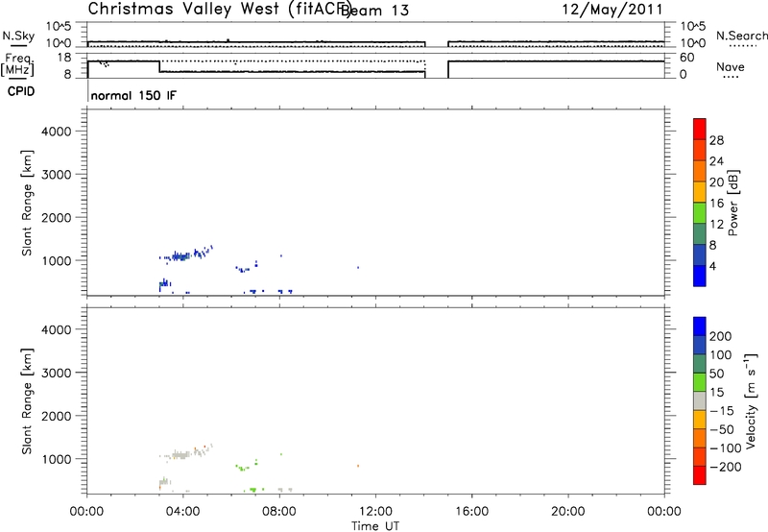This screenshot has height=532, width=768.
Task: Click the 4 label on power colorbar
Action: pos(712,266)
